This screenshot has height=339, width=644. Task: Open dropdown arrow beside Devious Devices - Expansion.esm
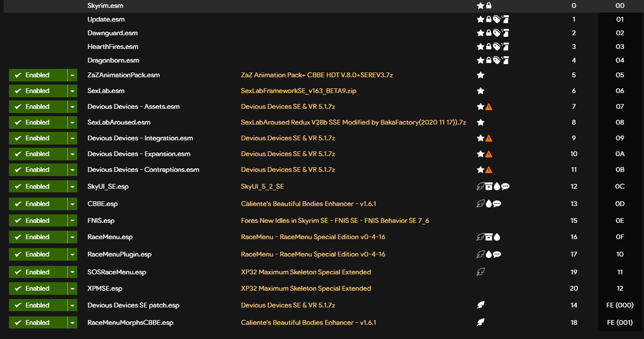coord(72,154)
